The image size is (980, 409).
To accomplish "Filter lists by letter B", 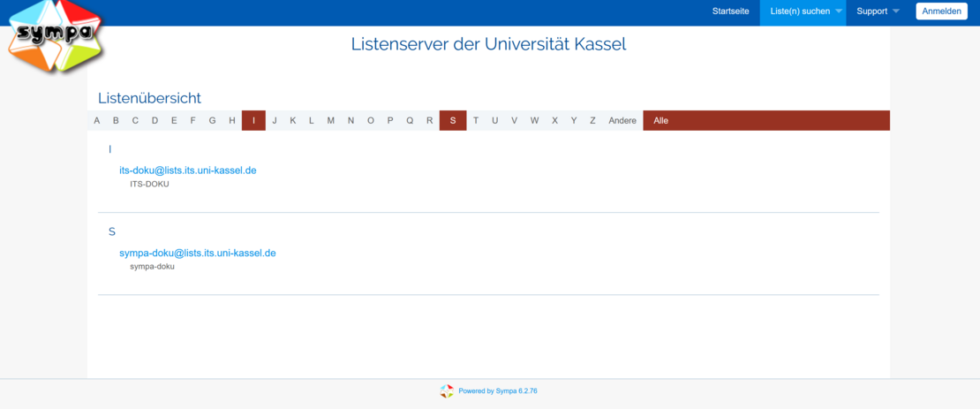I will coord(116,121).
